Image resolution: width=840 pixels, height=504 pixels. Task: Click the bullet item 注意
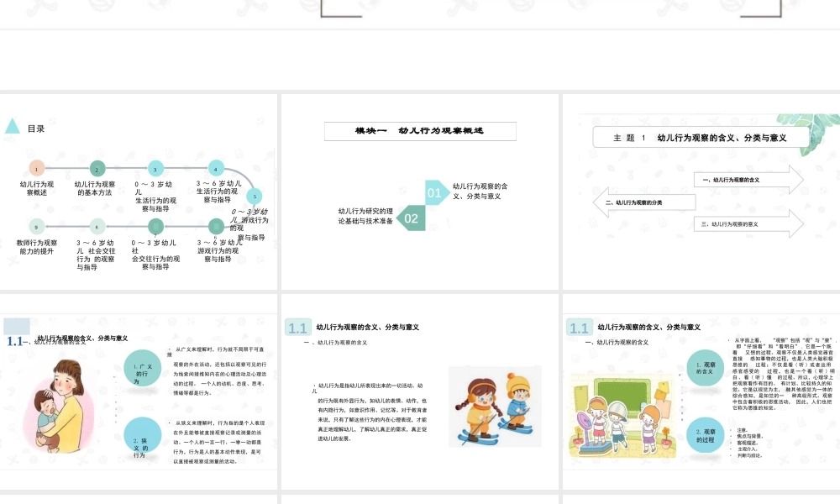742,430
